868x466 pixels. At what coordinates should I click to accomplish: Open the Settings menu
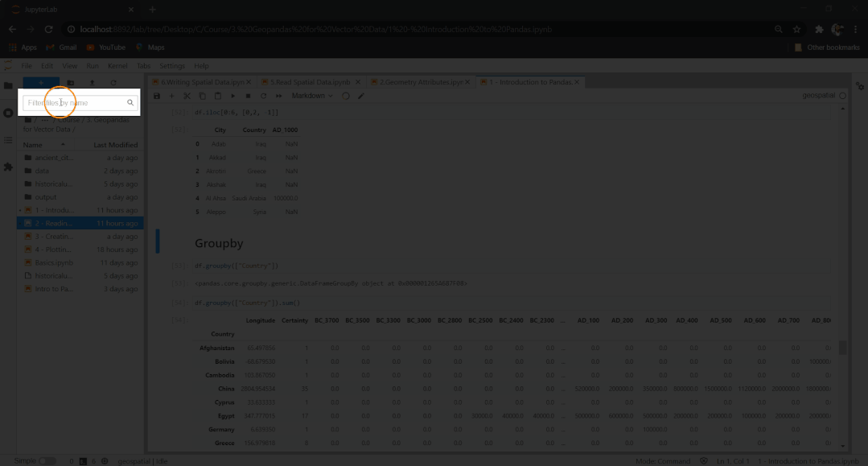coord(172,66)
